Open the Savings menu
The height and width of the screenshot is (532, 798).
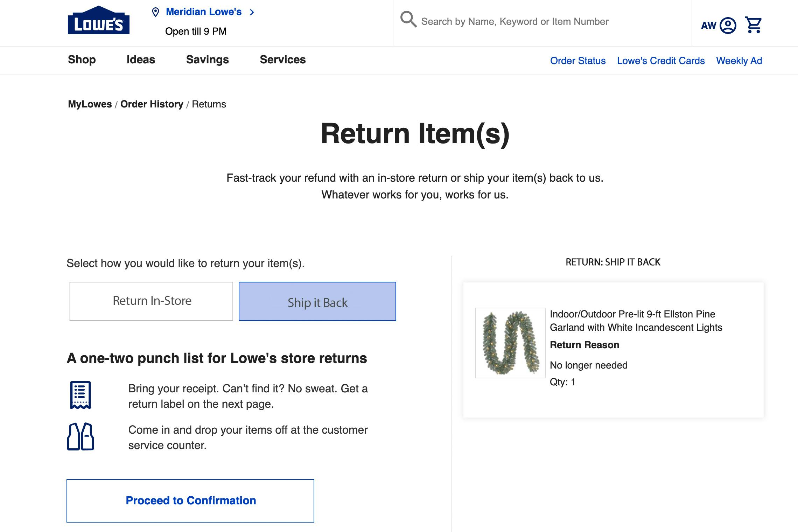coord(207,60)
